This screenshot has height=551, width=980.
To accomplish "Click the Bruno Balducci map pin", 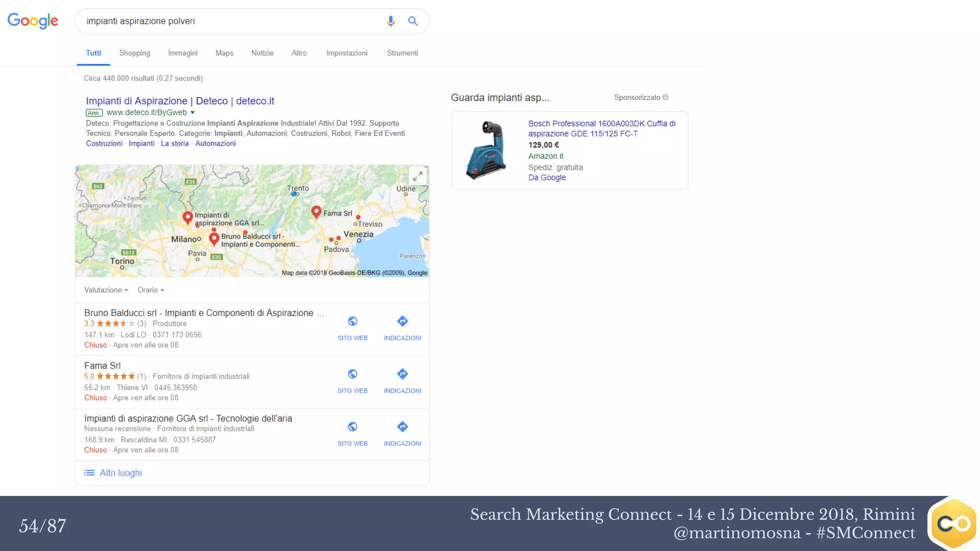I will click(214, 239).
